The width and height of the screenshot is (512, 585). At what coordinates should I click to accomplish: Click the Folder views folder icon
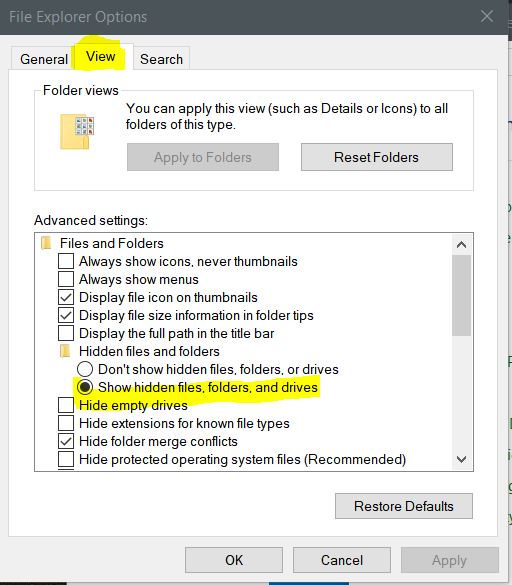pos(77,132)
